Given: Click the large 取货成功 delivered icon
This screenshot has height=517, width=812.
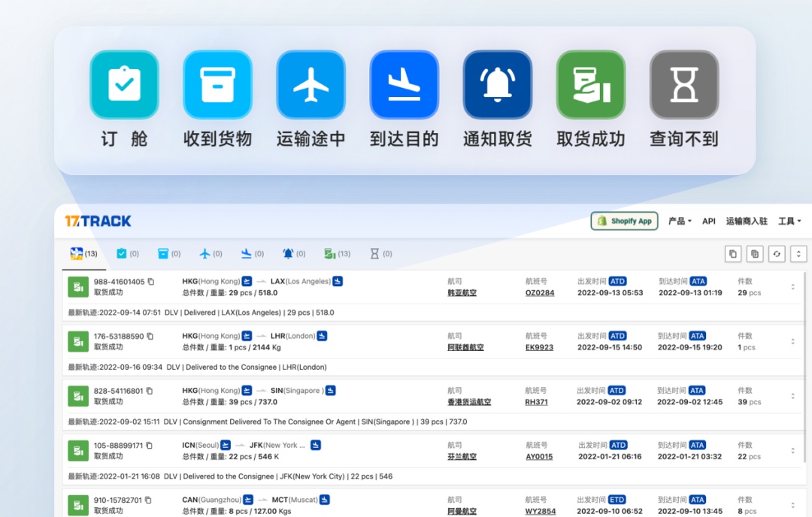Looking at the screenshot, I should click(x=591, y=84).
